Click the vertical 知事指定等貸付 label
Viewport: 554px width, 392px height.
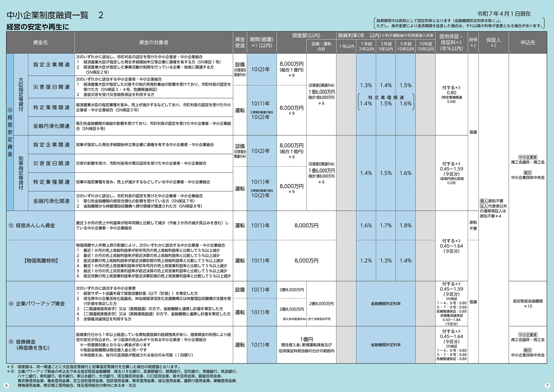[x=21, y=173]
